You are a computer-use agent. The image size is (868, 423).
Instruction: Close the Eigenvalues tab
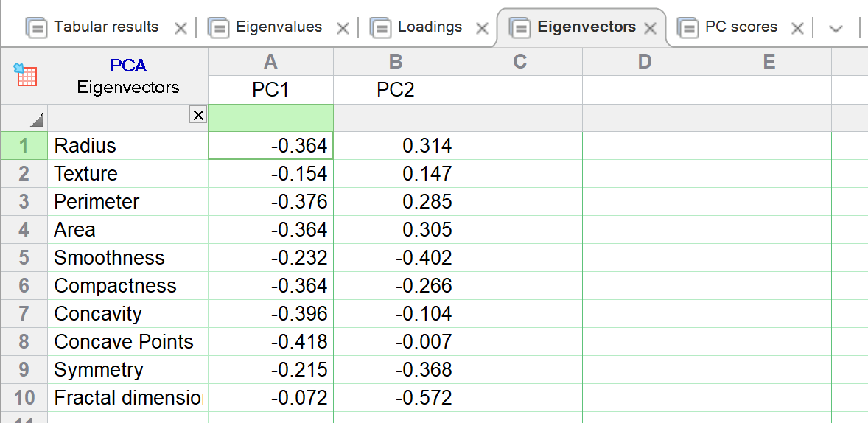(x=343, y=29)
